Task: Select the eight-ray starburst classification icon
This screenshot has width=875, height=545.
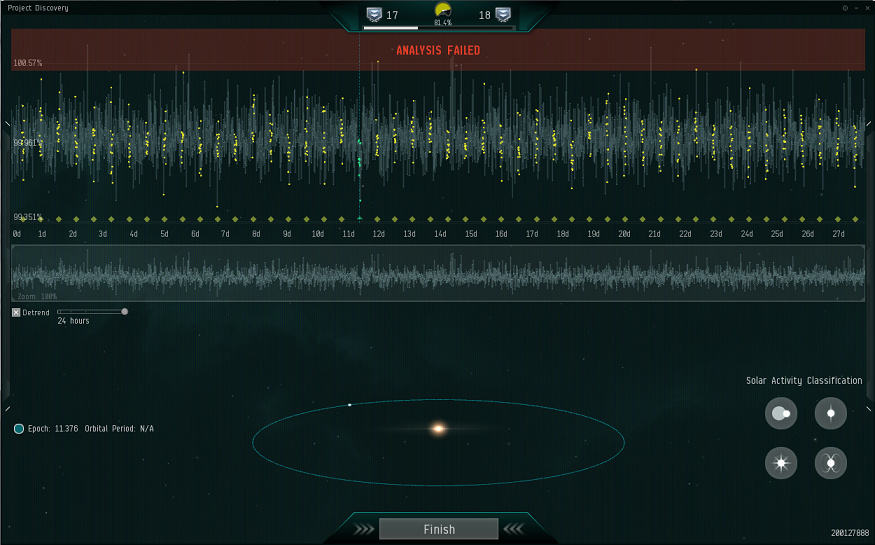Action: [x=781, y=463]
